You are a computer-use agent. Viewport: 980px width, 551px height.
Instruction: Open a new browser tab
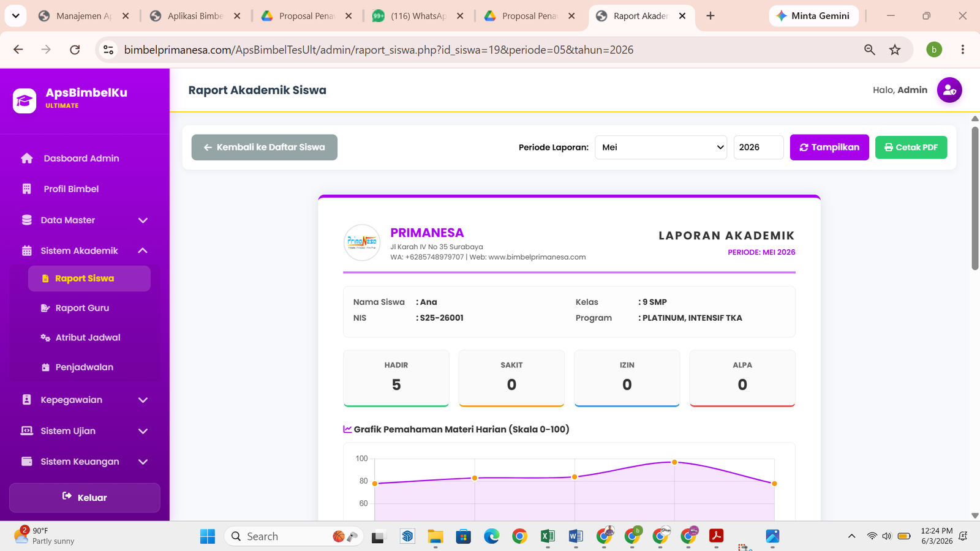tap(710, 16)
